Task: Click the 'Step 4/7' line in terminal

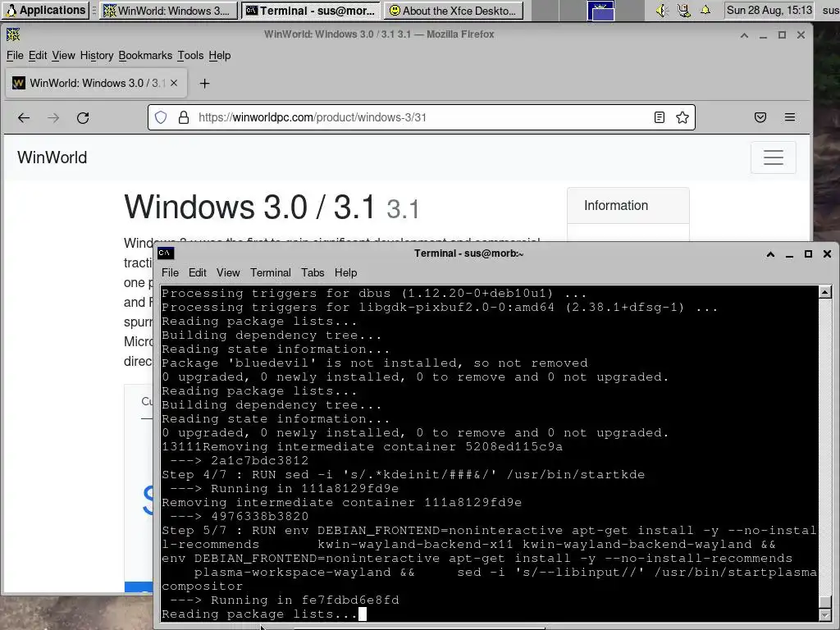Action: (x=403, y=475)
